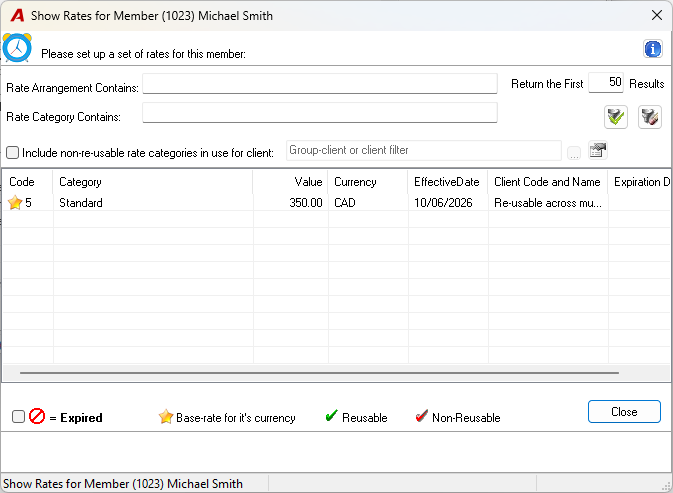Click the gold star beside code 5

[15, 203]
